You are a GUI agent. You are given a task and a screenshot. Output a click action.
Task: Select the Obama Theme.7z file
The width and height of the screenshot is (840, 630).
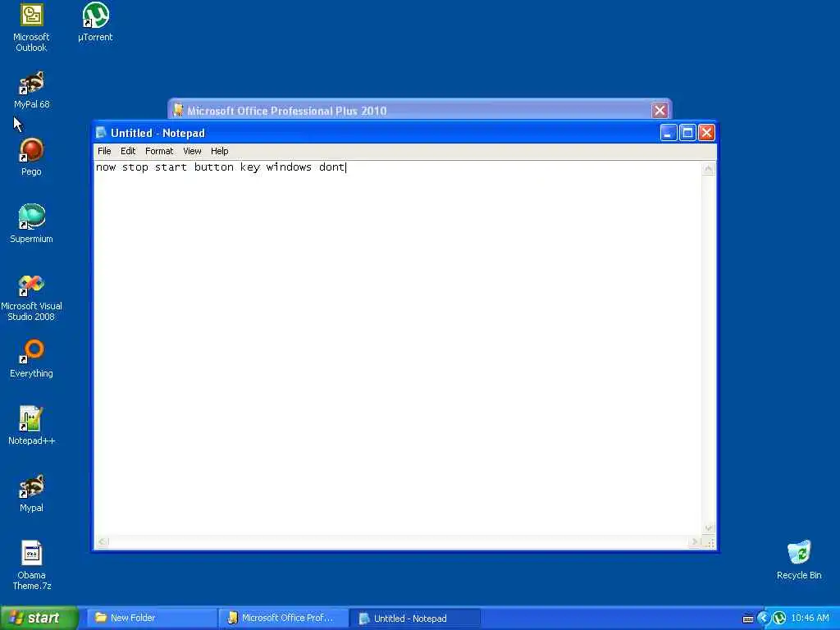(x=31, y=566)
